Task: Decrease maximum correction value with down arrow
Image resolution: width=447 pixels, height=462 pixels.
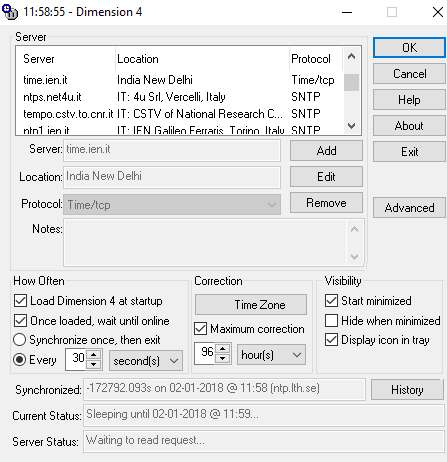Action: 223,359
